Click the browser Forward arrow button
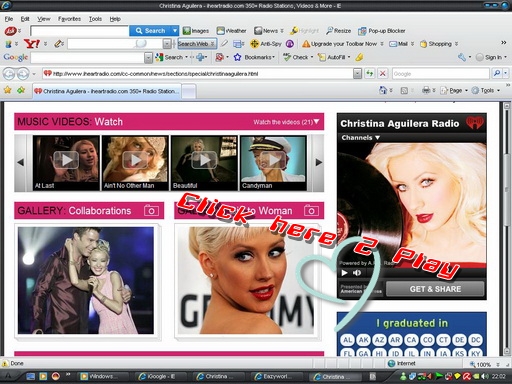 click(23, 74)
